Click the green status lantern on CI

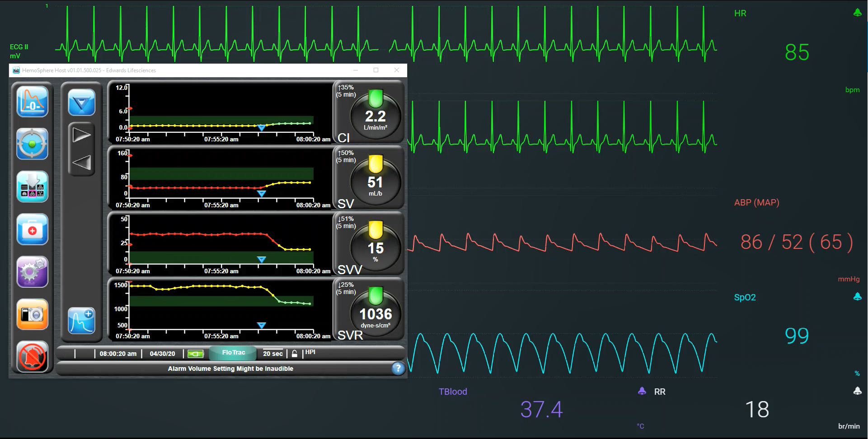point(375,98)
